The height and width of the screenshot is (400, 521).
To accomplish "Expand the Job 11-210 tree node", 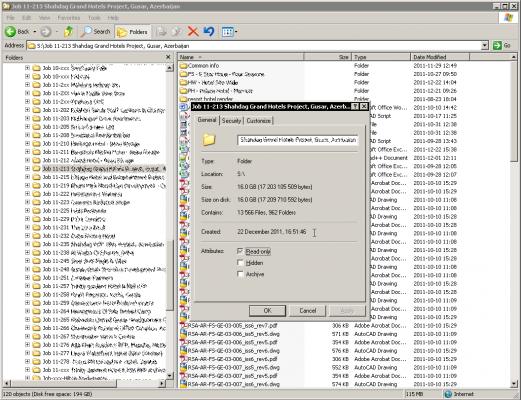I will 27,143.
